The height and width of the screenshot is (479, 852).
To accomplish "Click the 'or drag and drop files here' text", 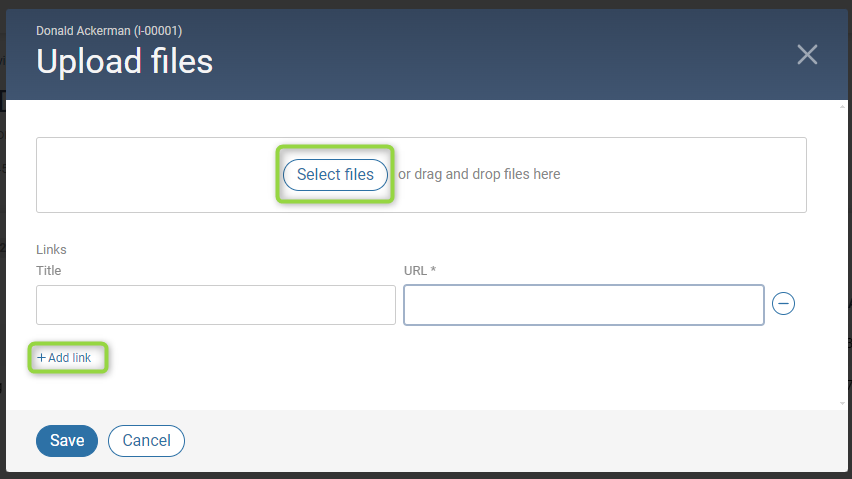I will click(x=479, y=174).
